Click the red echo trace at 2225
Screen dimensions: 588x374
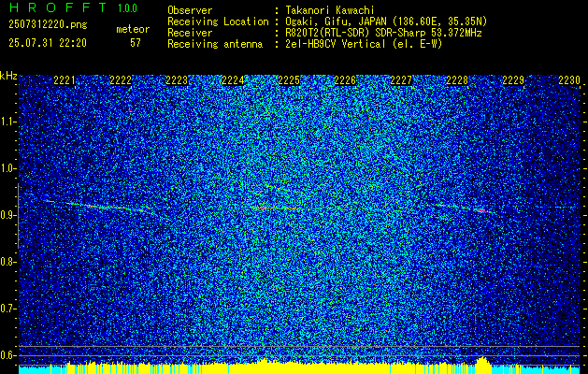276,208
